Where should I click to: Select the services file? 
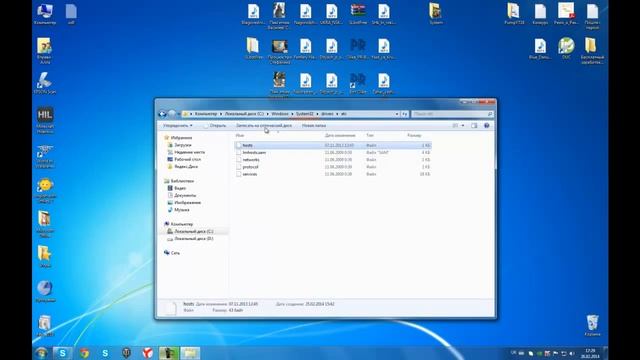pos(333,174)
